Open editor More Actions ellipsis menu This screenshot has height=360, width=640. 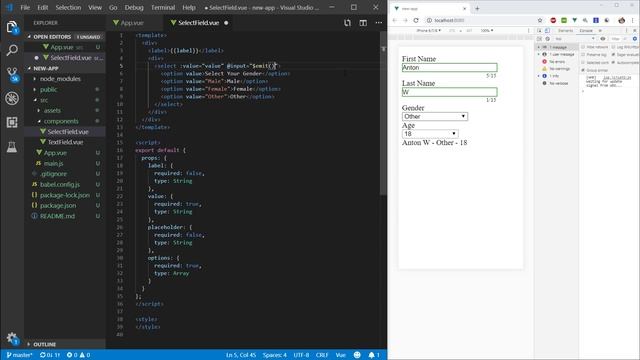[x=378, y=23]
